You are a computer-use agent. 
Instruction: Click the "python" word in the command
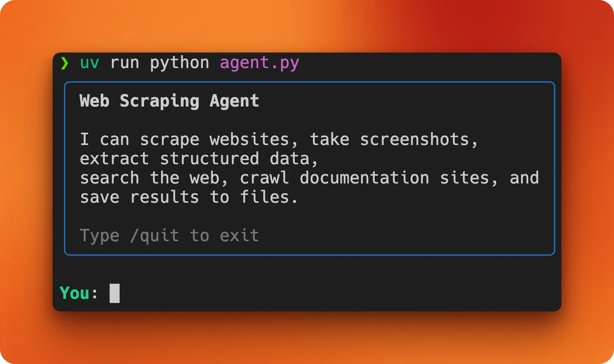(180, 63)
